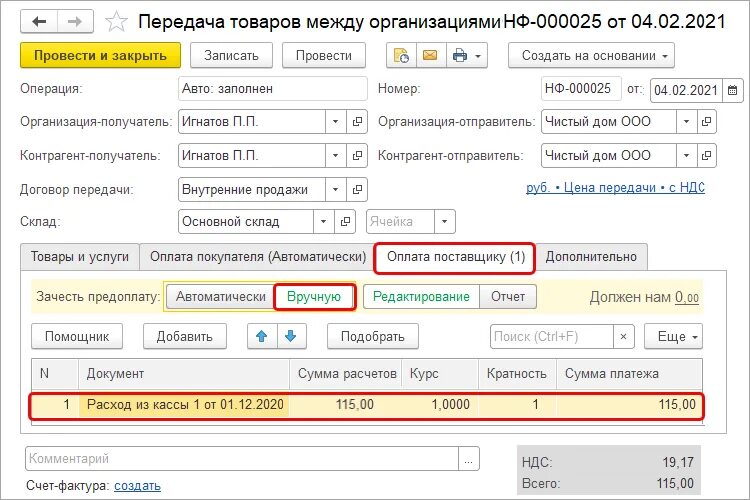Open calendar picker next to date
Viewport: 750px width, 500px height.
732,90
